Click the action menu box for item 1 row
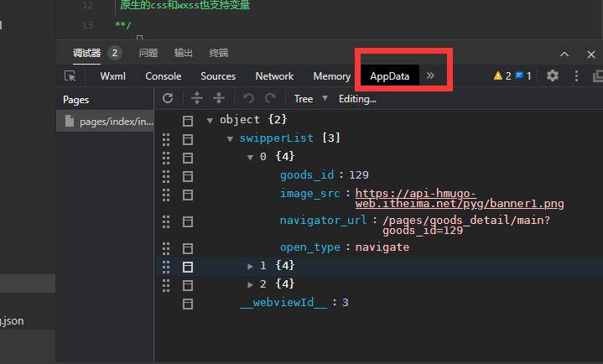This screenshot has height=364, width=603. [x=188, y=267]
